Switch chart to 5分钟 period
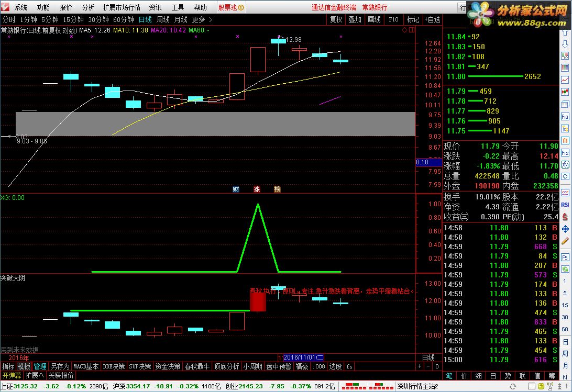 [x=50, y=19]
